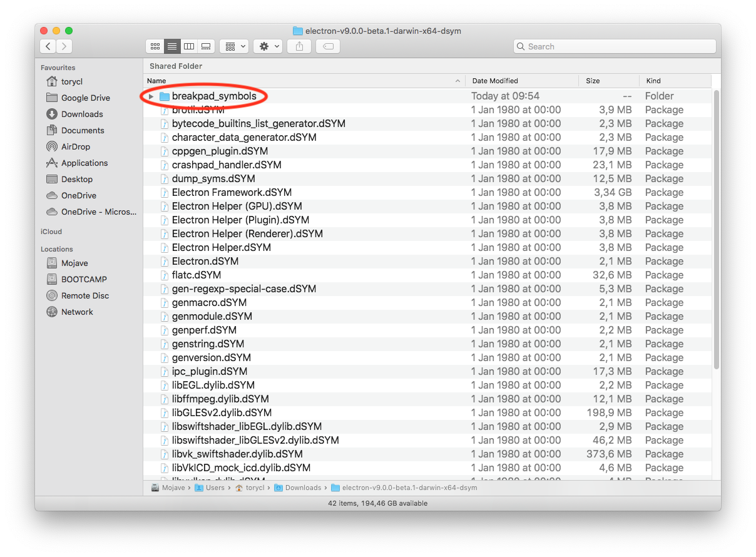Click the file list vertical scrollbar
This screenshot has height=557, width=756.
[x=716, y=230]
